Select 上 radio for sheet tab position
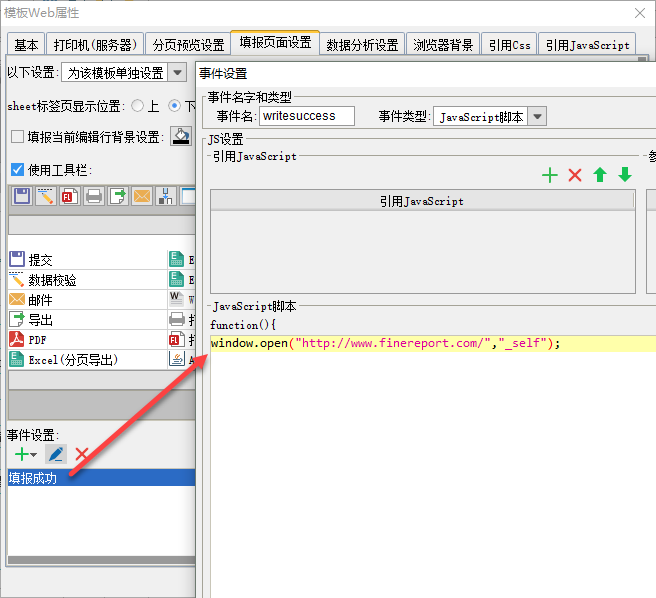This screenshot has height=598, width=656. 137,106
